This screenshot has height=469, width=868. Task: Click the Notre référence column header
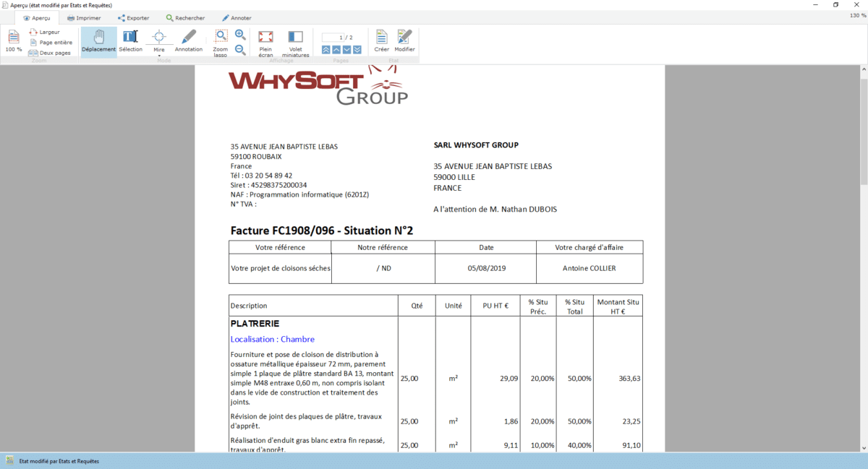[383, 247]
